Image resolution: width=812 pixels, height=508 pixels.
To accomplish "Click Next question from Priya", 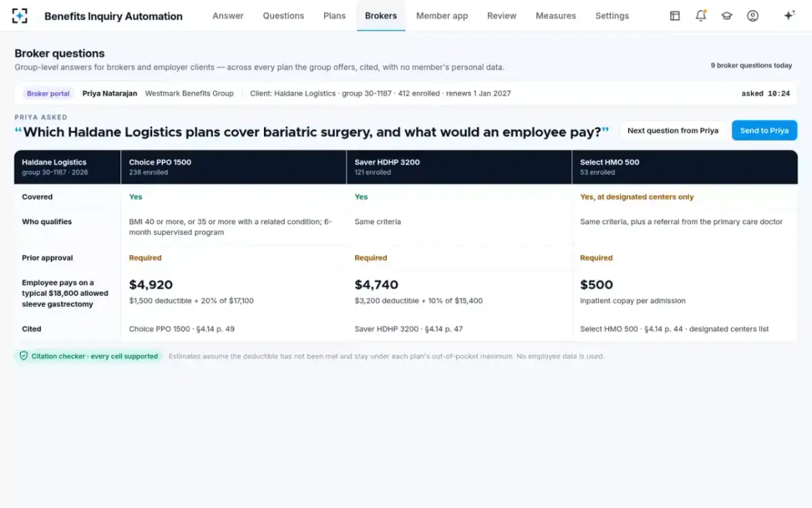I will [673, 131].
